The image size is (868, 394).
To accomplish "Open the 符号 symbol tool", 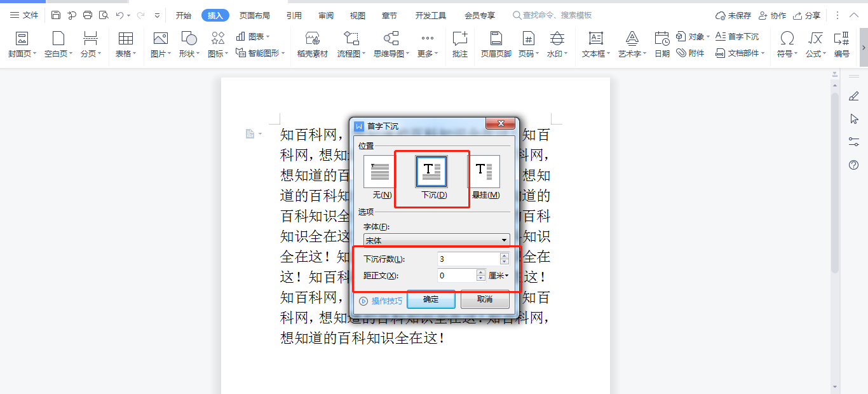I will [787, 44].
